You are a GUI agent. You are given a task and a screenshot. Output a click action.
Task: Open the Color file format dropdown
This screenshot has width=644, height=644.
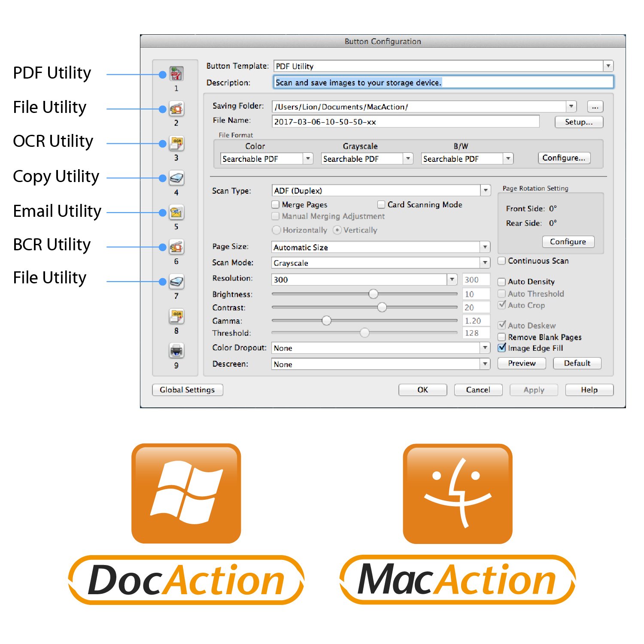(308, 159)
